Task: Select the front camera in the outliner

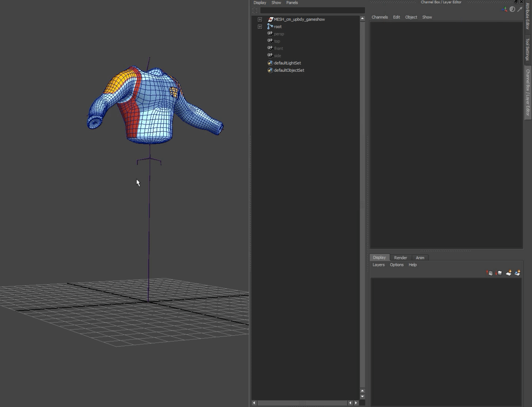Action: coord(279,48)
